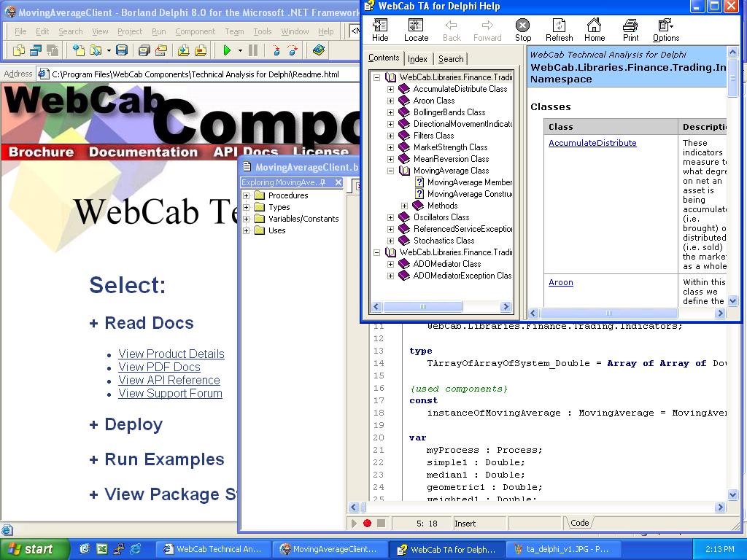The image size is (747, 560).
Task: Click the Trace Into debug icon
Action: 276,50
